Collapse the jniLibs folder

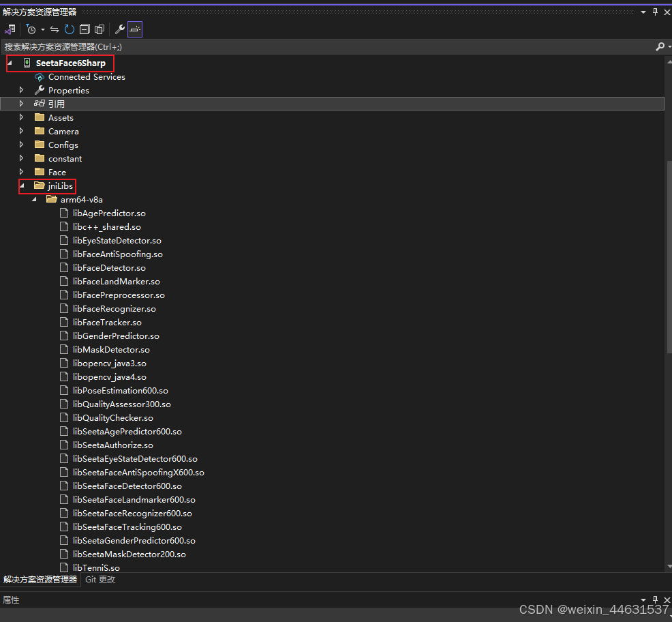22,186
